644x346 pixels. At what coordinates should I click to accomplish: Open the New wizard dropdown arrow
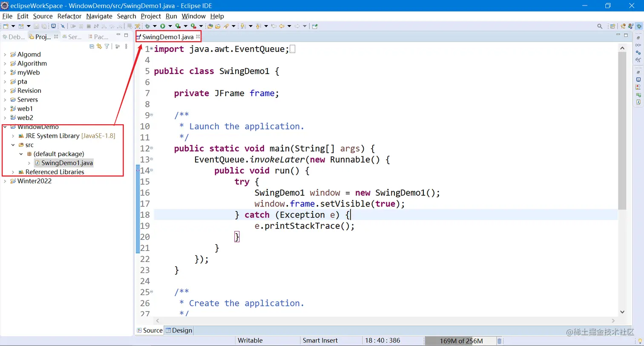pyautogui.click(x=13, y=26)
